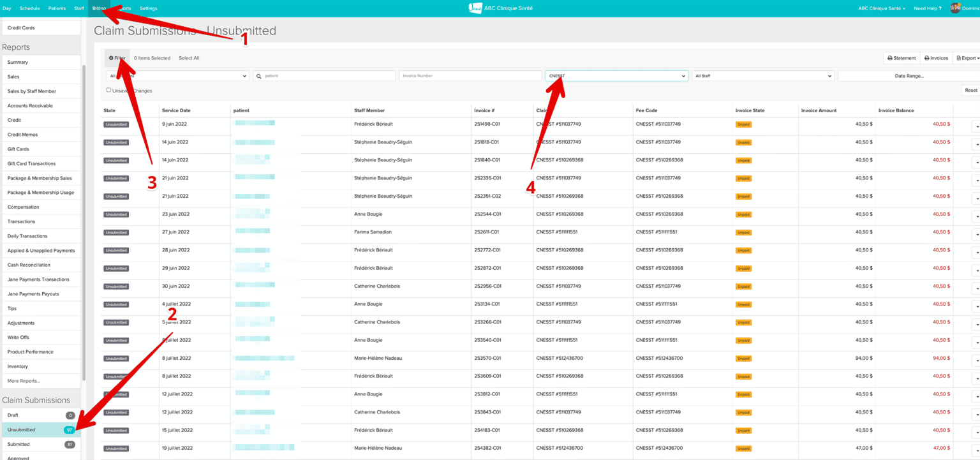980x460 pixels.
Task: Click staff name Farima Samadian
Action: 373,232
